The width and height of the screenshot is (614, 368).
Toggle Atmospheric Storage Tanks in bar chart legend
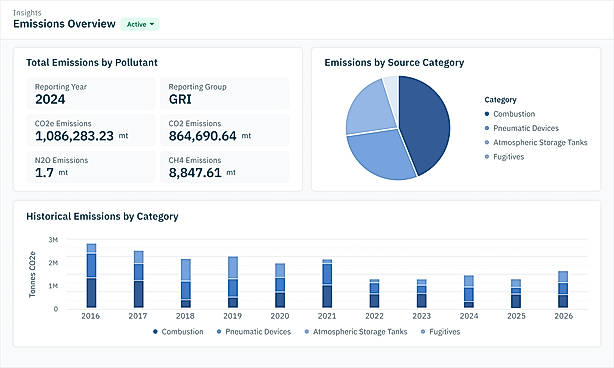coord(356,332)
